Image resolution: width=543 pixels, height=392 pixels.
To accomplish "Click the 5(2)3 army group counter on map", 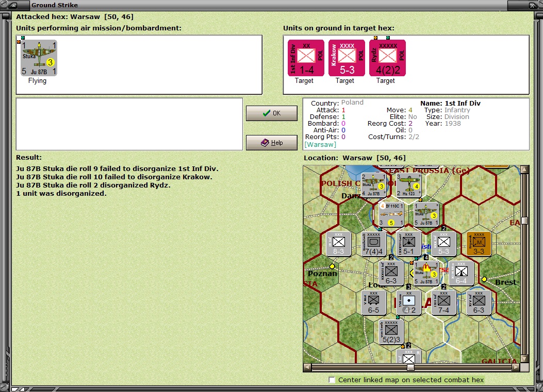I will 391,332.
